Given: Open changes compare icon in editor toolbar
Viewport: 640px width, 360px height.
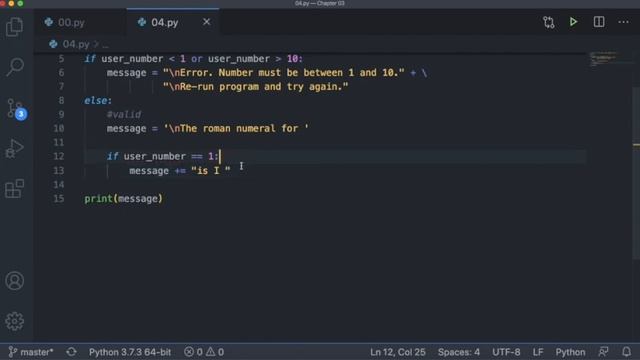Looking at the screenshot, I should point(549,22).
